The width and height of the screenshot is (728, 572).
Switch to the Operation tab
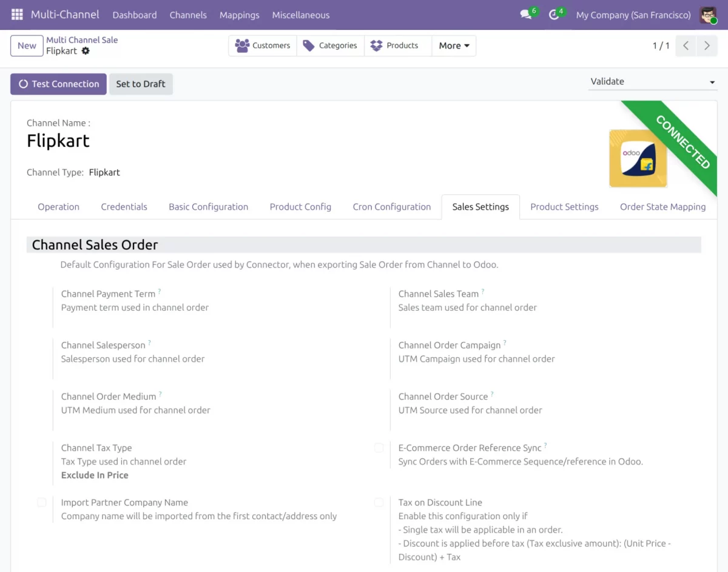(58, 207)
